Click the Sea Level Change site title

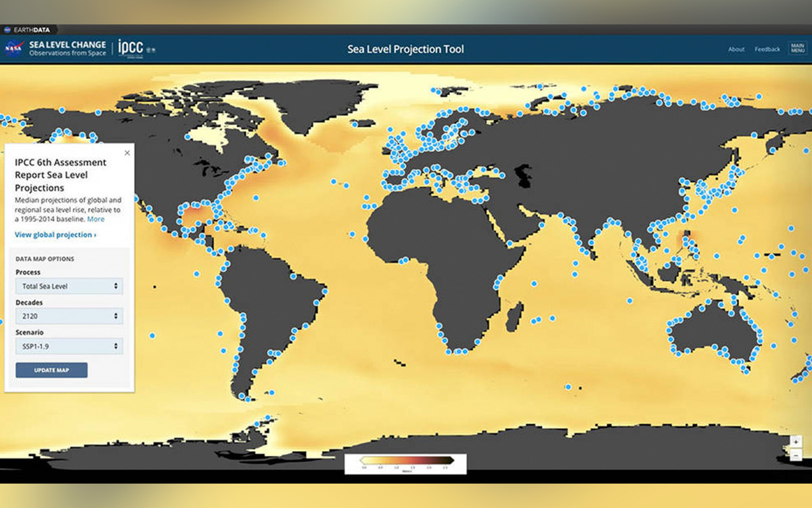(x=67, y=49)
